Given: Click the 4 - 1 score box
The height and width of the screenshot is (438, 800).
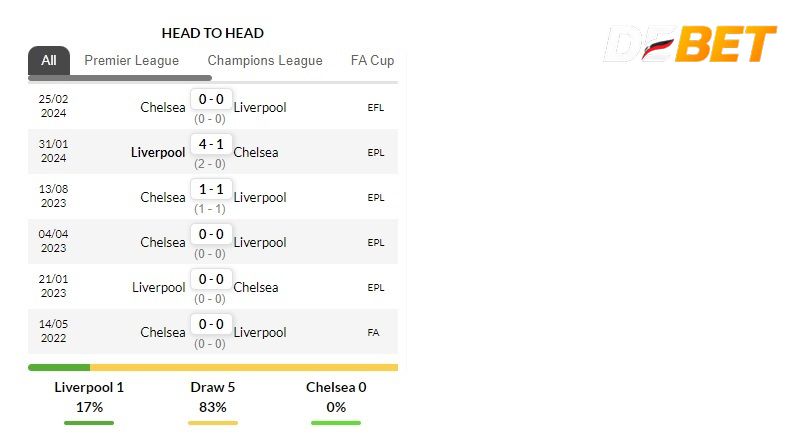Looking at the screenshot, I should (211, 144).
